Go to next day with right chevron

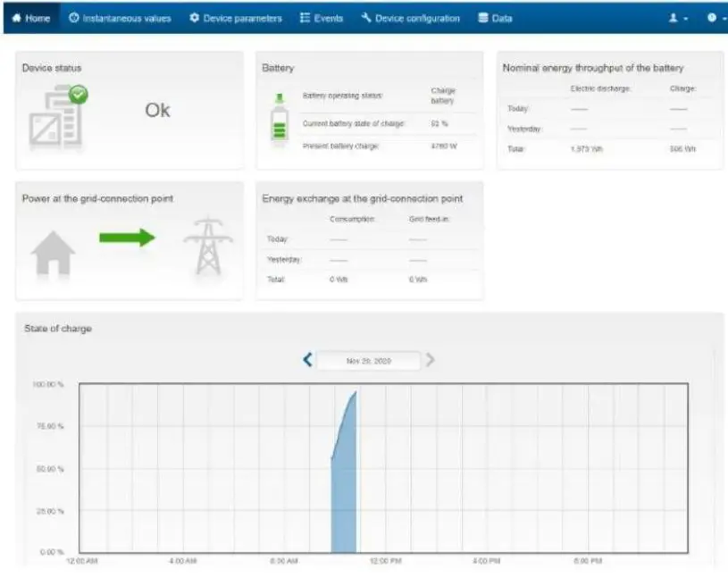[x=431, y=359]
